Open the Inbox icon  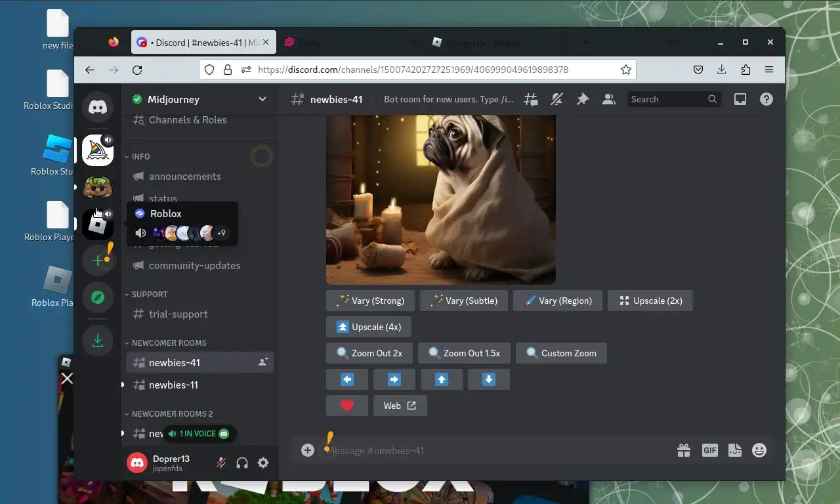[740, 99]
